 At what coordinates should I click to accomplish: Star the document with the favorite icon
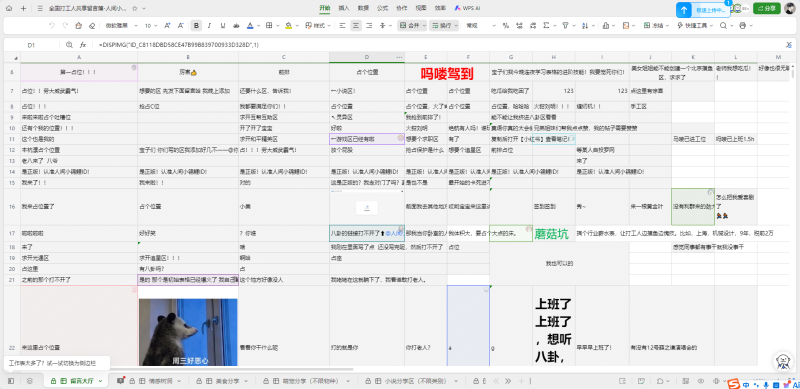tap(135, 9)
